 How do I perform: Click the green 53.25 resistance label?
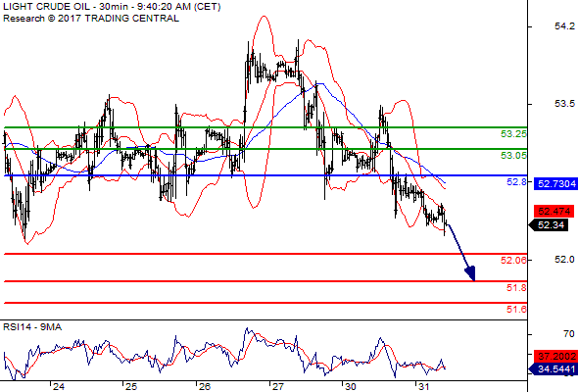pyautogui.click(x=513, y=134)
